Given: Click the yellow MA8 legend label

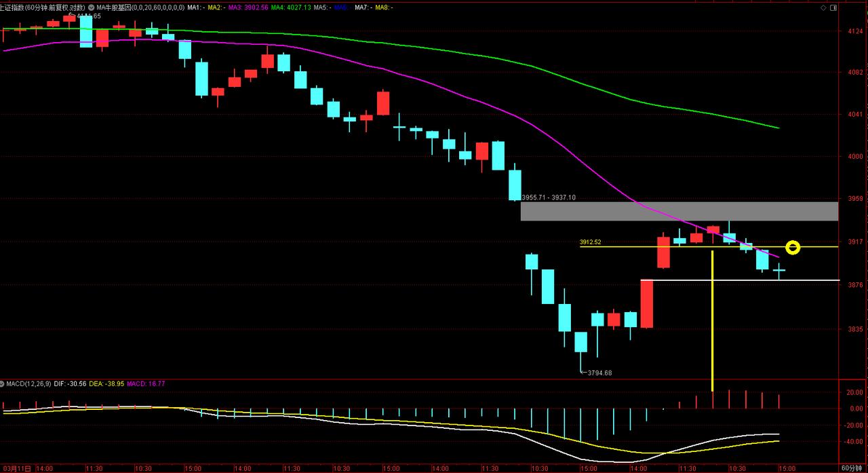Looking at the screenshot, I should pos(384,7).
